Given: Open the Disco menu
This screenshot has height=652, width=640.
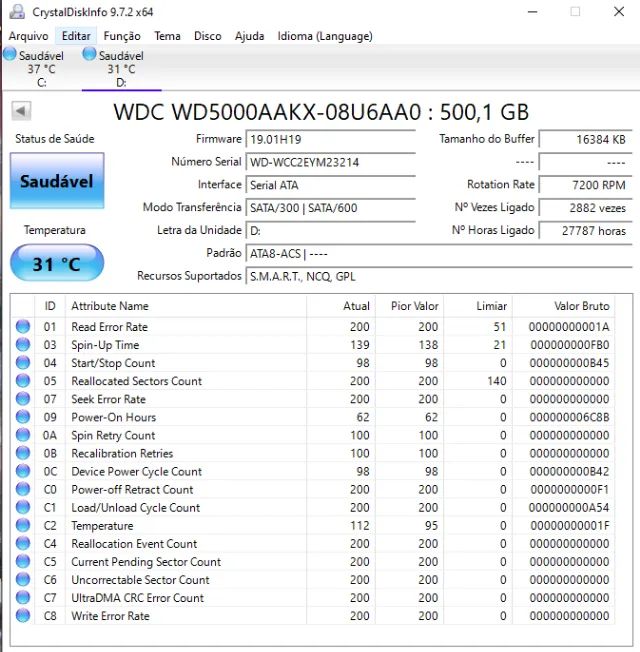Looking at the screenshot, I should click(x=208, y=36).
